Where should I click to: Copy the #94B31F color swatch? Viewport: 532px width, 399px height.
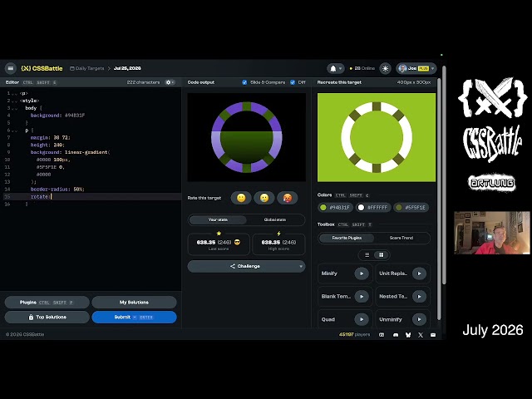tap(336, 208)
